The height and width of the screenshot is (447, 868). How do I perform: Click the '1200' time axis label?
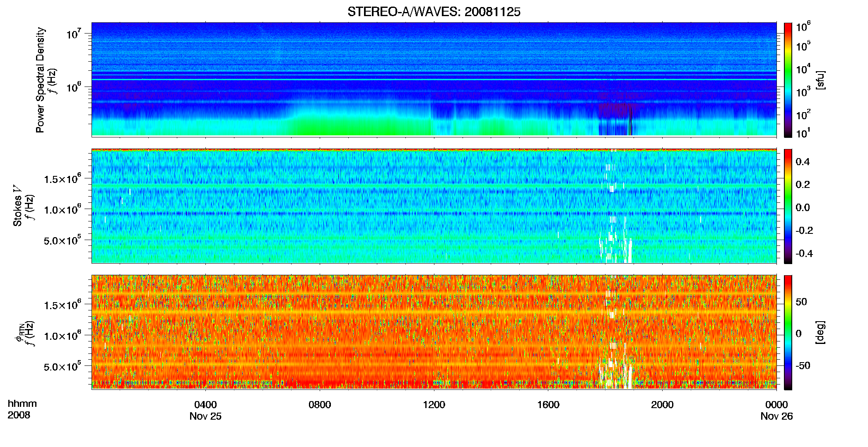pyautogui.click(x=434, y=404)
